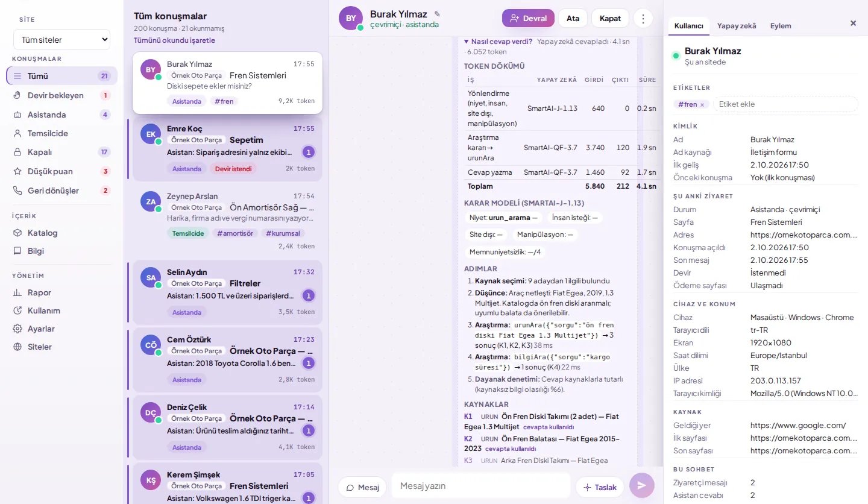Switch to the Eylem tab
Viewport: 868px width, 504px height.
781,26
